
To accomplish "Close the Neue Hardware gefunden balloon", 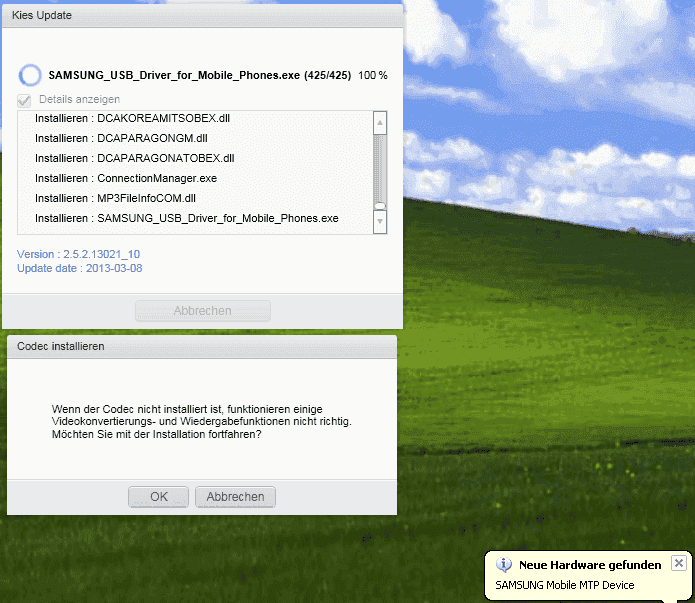I will tap(678, 563).
